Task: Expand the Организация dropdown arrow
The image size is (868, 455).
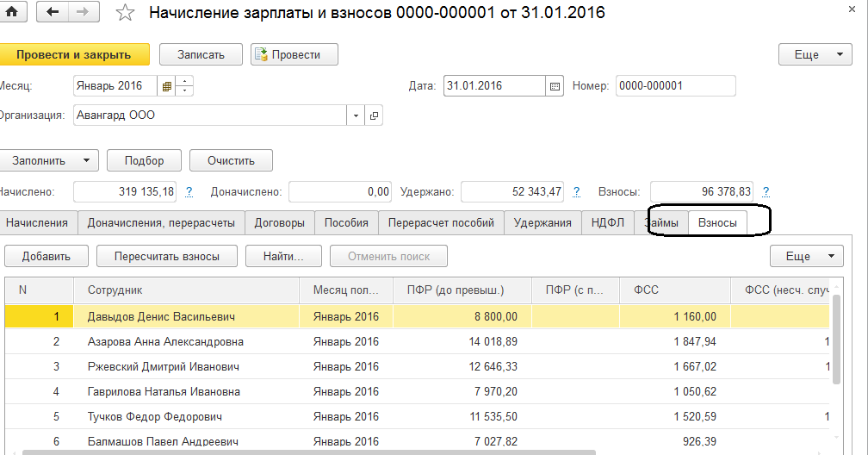Action: (x=357, y=115)
